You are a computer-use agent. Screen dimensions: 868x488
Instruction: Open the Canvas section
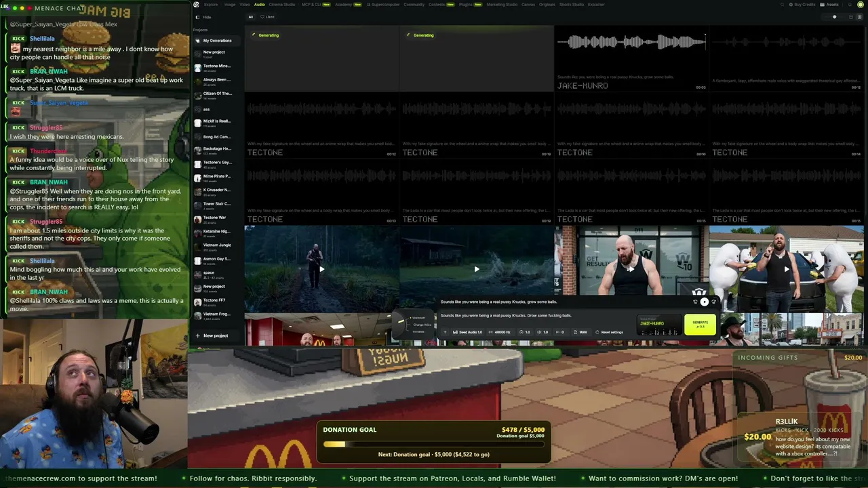click(x=528, y=5)
